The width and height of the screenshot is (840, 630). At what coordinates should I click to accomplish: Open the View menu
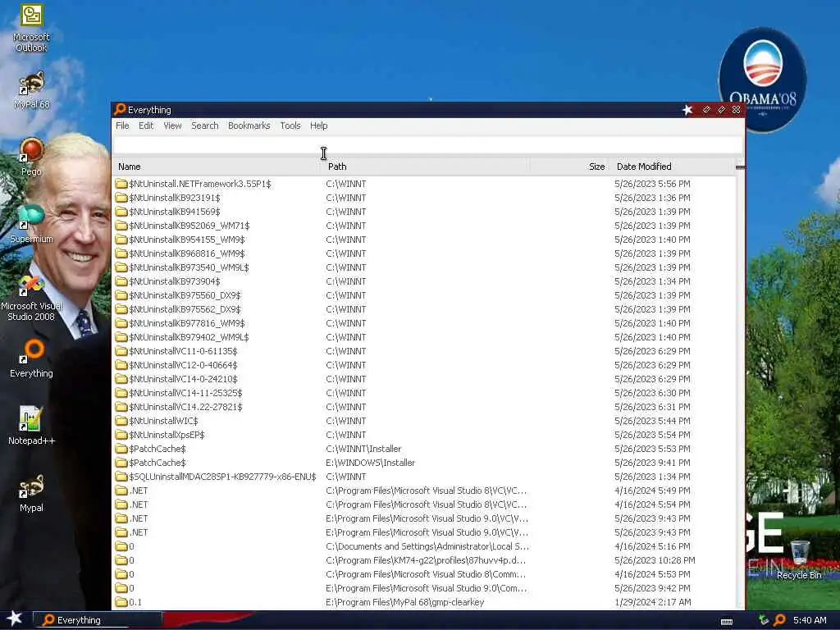(x=172, y=126)
